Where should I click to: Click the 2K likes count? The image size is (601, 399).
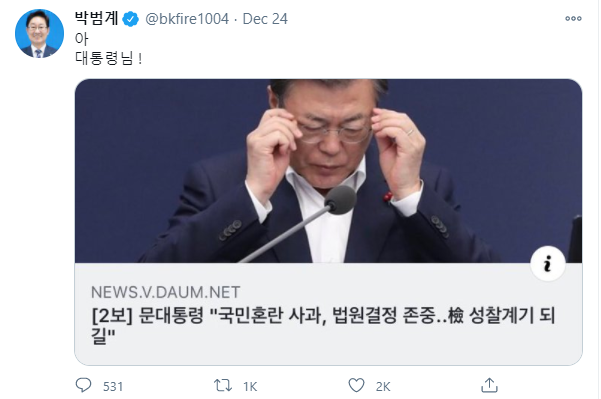pyautogui.click(x=383, y=386)
